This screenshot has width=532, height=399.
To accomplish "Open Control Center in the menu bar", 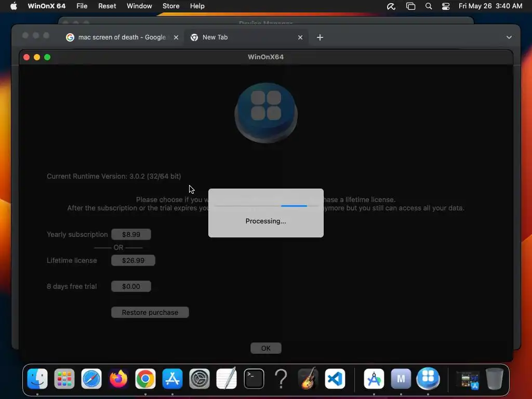I will click(445, 6).
